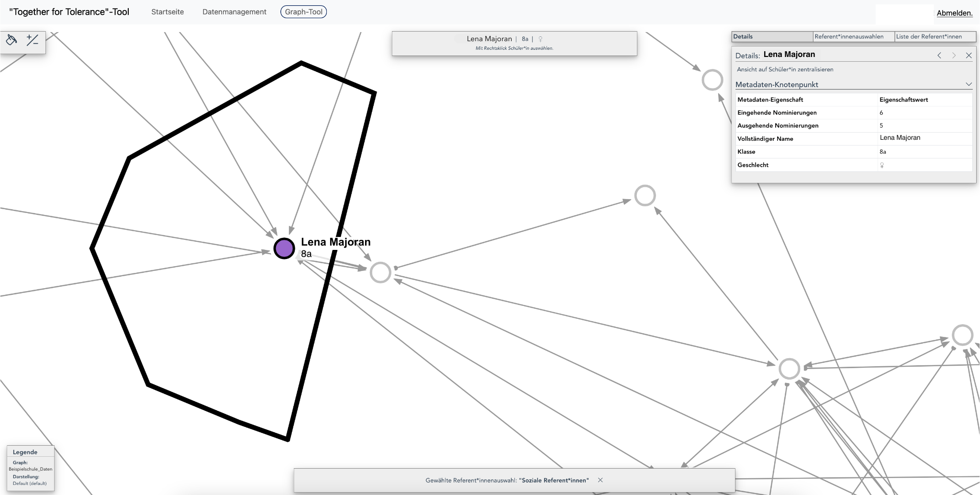Open Startseite in the navigation bar
Screen dimensions: 980x495
coord(167,12)
